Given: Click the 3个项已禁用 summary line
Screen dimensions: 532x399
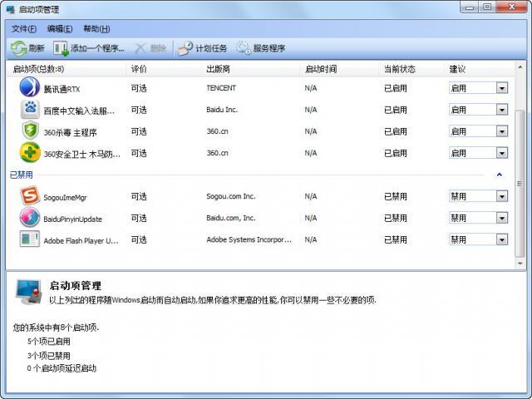Looking at the screenshot, I should (x=49, y=356).
